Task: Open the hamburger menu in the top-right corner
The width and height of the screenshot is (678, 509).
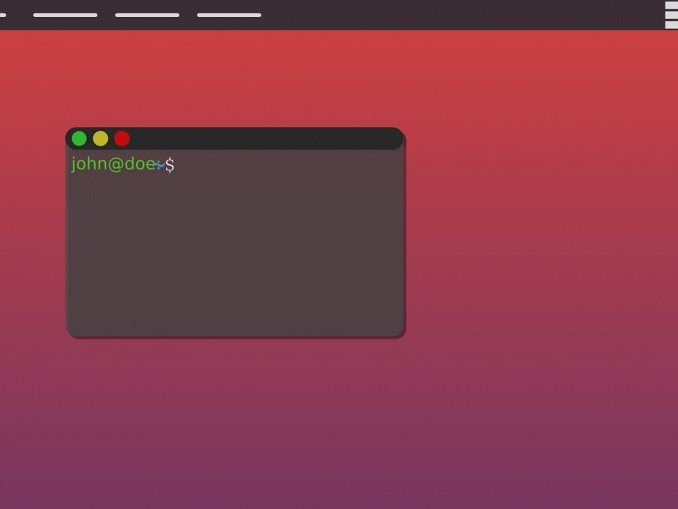Action: click(671, 14)
